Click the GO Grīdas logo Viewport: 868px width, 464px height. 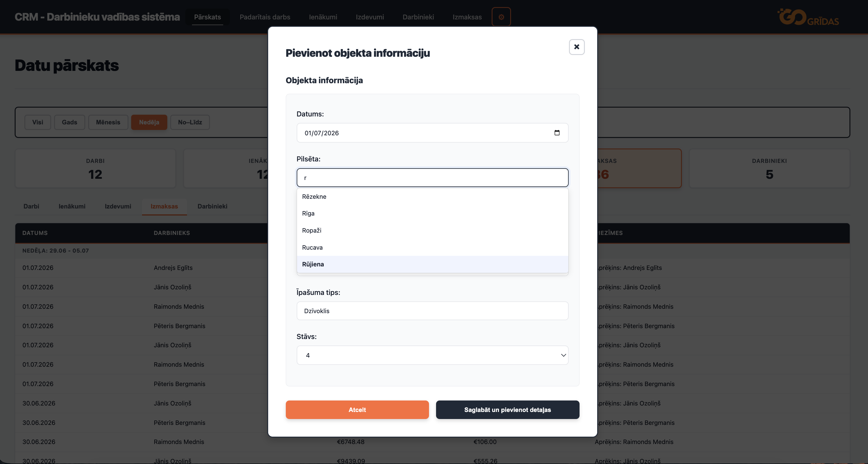tap(808, 17)
